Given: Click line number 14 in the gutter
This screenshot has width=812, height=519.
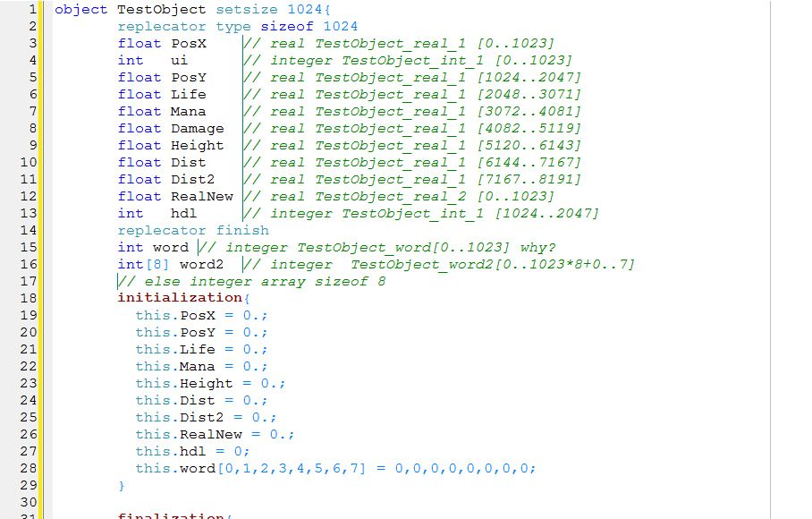Looking at the screenshot, I should click(29, 230).
